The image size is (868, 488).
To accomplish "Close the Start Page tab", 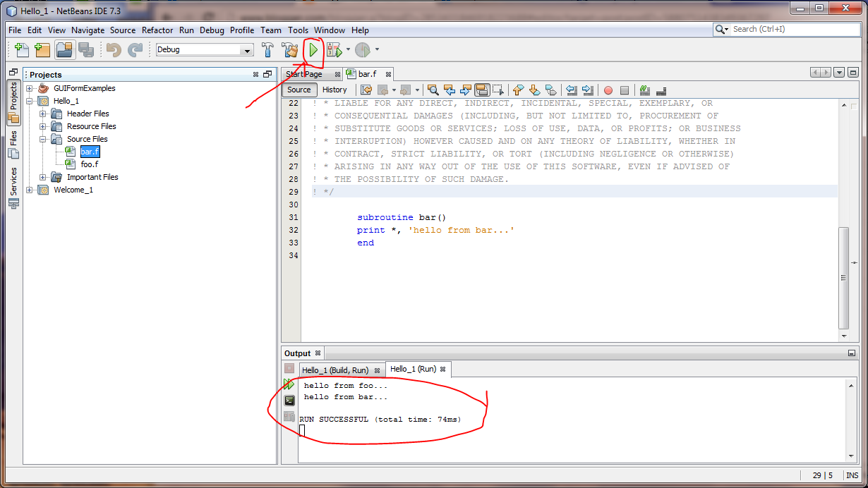I will click(337, 73).
